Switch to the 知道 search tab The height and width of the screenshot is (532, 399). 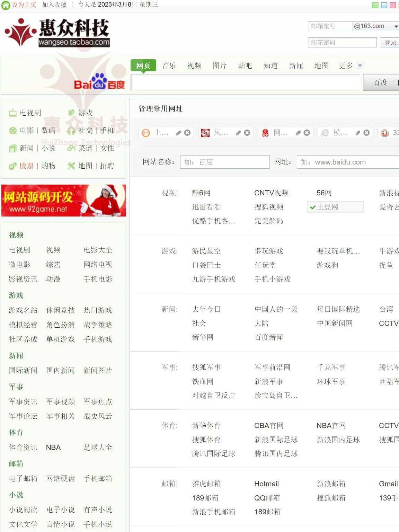pos(271,66)
